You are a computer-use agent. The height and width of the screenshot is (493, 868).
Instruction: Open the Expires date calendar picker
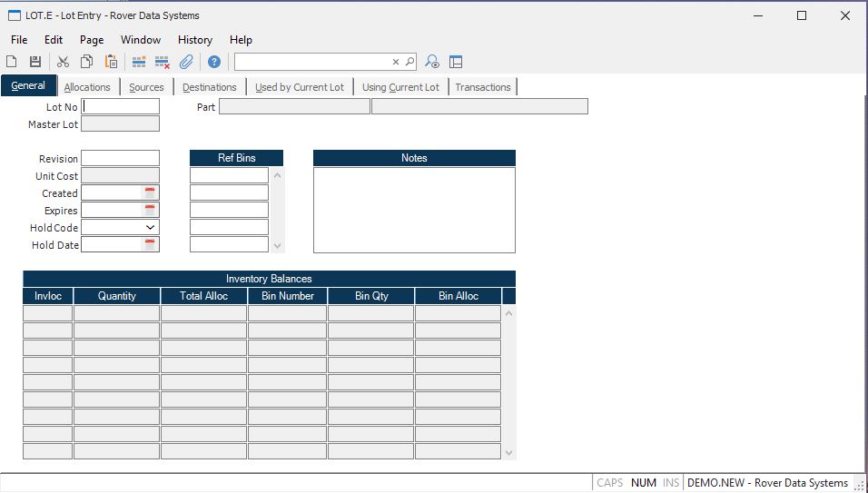tap(150, 211)
